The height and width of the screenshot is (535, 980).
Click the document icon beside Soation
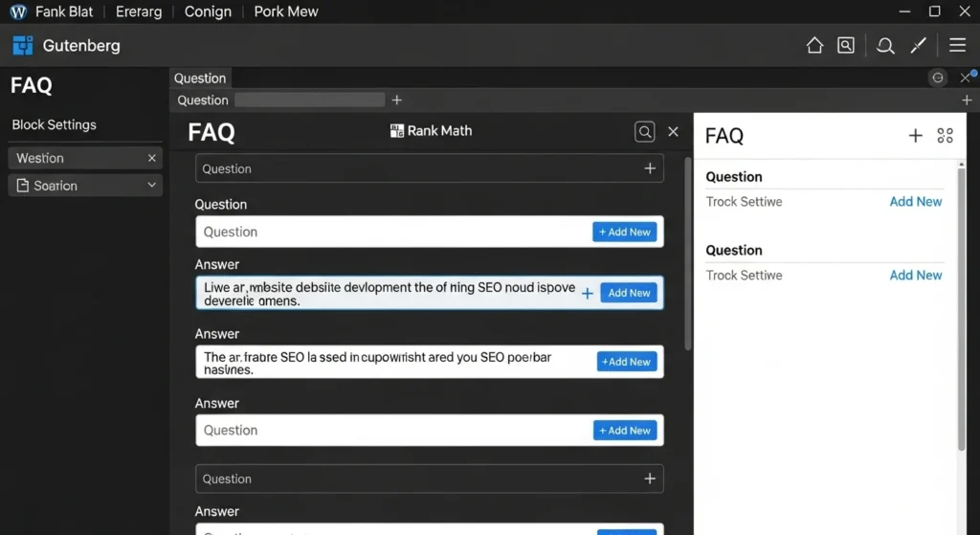point(23,186)
